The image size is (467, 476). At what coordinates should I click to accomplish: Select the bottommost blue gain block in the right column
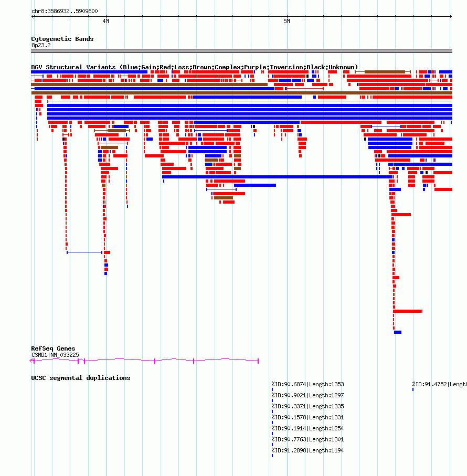tap(398, 332)
